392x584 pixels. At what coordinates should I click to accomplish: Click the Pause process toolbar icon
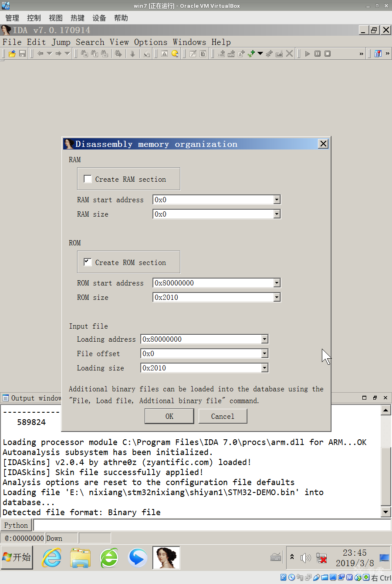click(318, 54)
